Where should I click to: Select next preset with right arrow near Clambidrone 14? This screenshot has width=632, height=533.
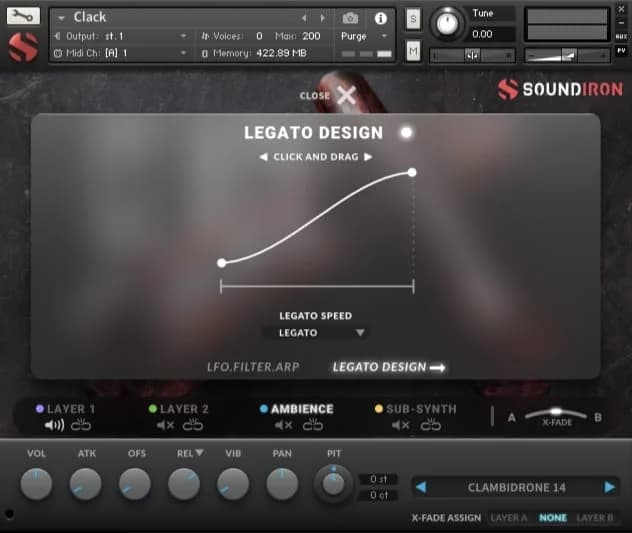pos(609,488)
